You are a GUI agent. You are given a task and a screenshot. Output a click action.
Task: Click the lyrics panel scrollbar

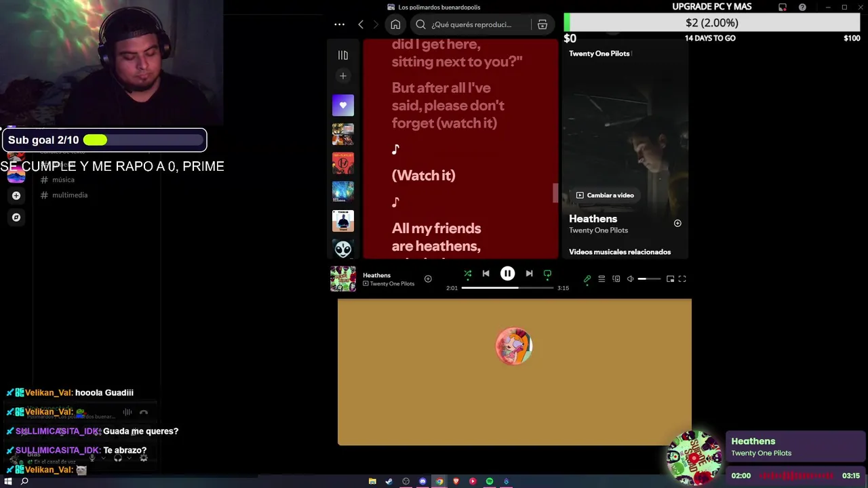pos(555,193)
